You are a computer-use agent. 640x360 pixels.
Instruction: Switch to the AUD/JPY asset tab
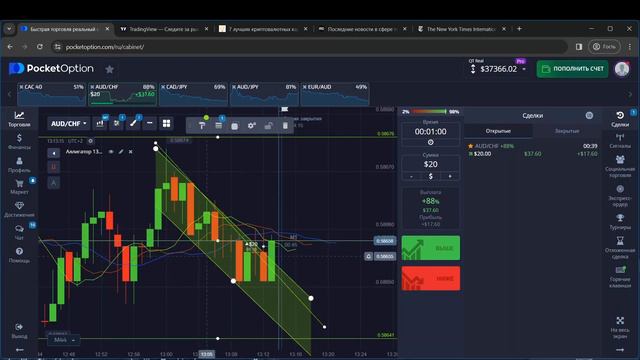[x=264, y=94]
